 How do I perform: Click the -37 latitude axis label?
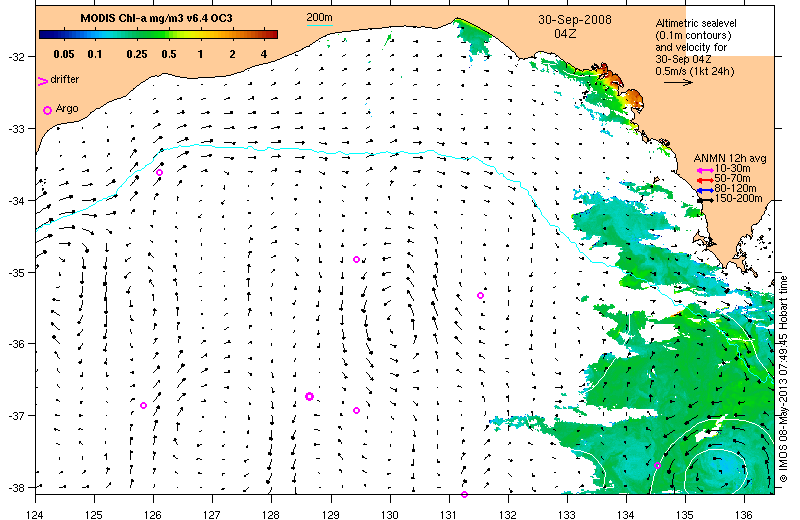15,415
